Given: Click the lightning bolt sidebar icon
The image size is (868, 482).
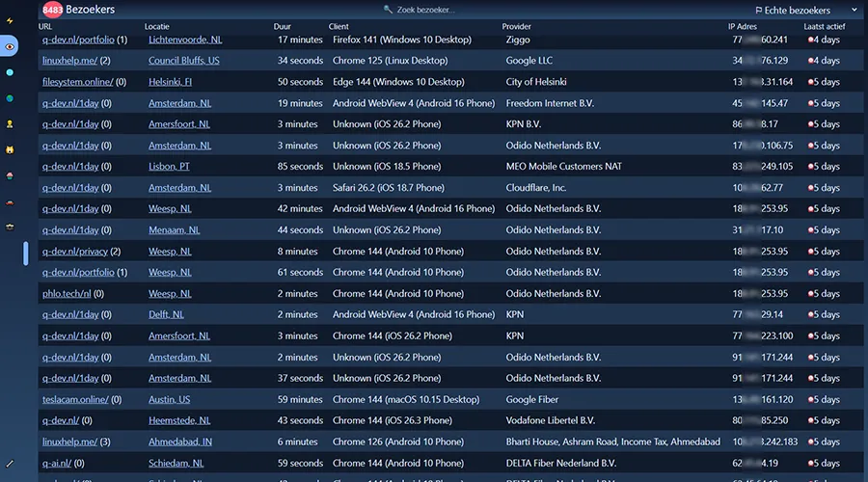Looking at the screenshot, I should coord(10,21).
